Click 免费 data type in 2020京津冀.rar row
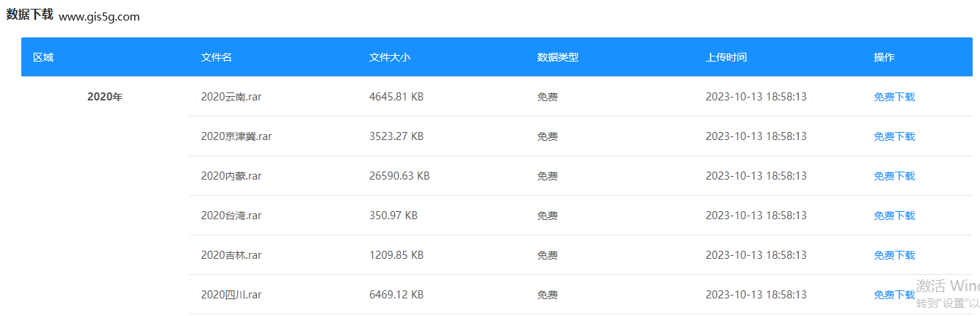 548,136
